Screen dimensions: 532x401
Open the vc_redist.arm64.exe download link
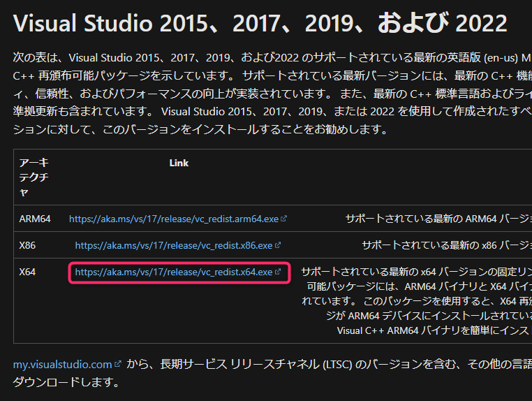point(174,219)
